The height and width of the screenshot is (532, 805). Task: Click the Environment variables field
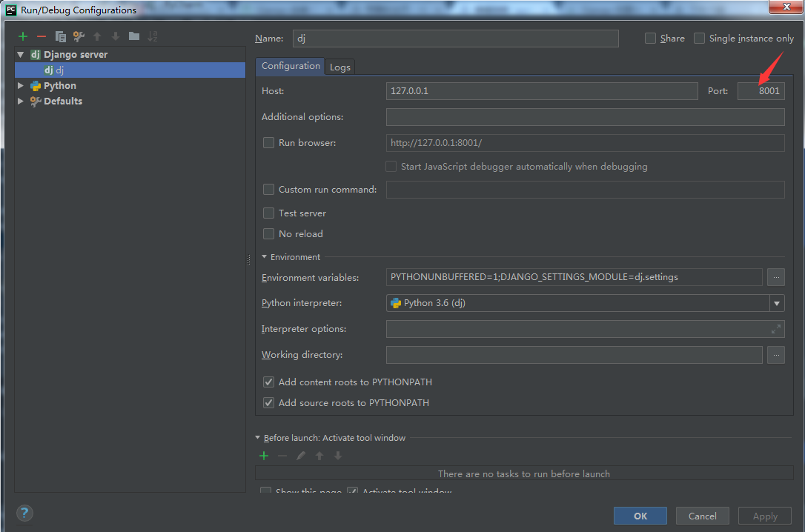574,277
